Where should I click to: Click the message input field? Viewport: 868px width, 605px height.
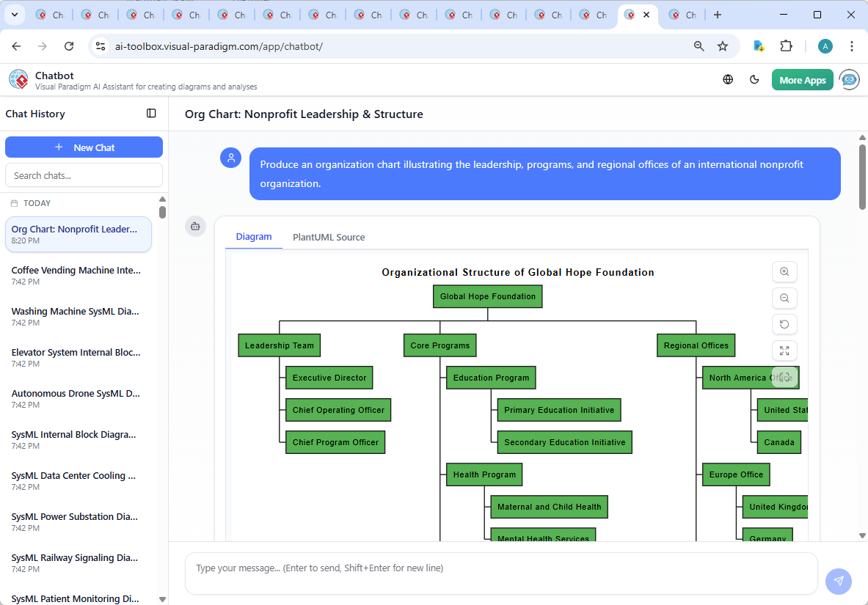point(501,573)
